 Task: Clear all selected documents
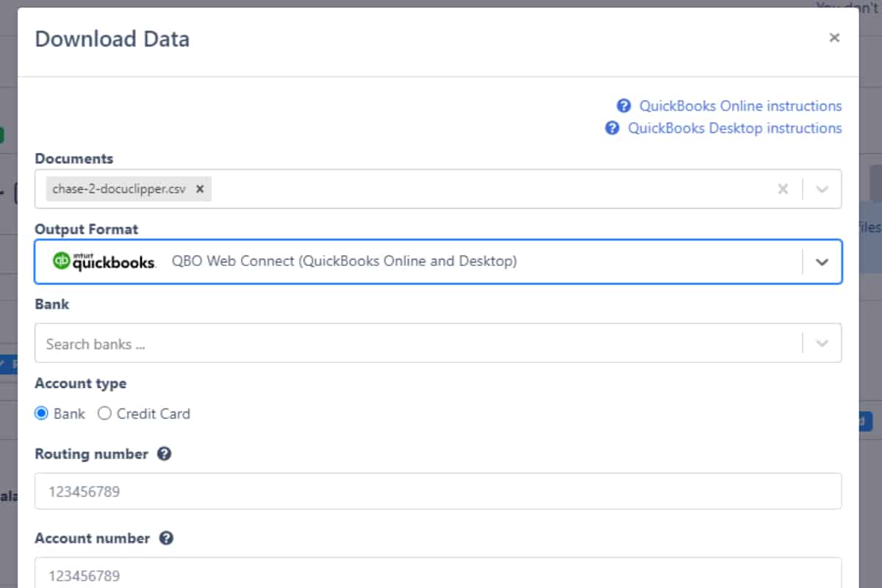[783, 189]
